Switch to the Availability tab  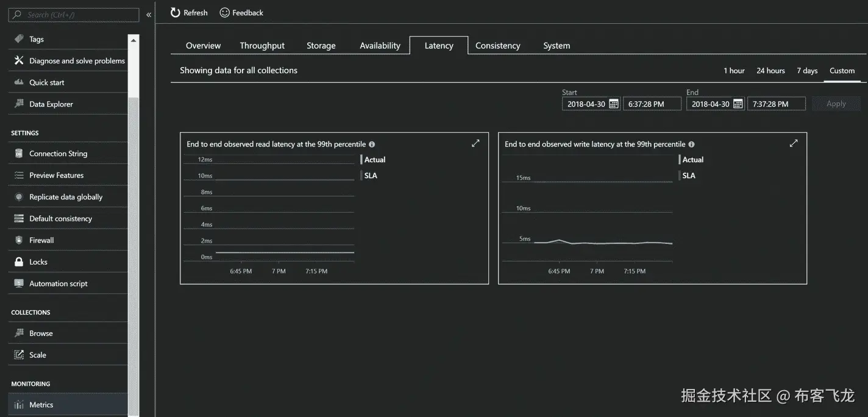coord(380,46)
